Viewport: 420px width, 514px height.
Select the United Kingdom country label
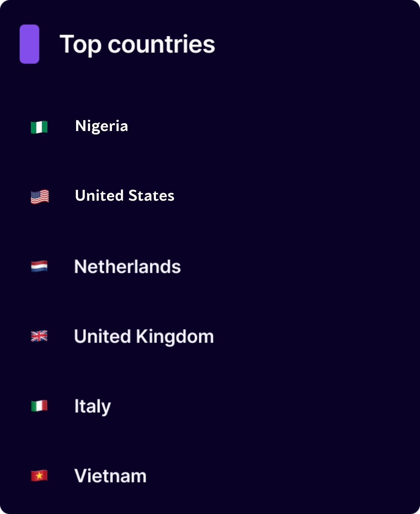pos(144,337)
